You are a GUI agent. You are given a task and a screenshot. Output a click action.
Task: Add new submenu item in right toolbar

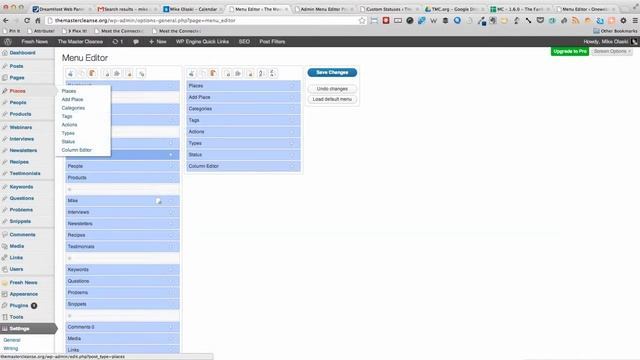[x=227, y=73]
